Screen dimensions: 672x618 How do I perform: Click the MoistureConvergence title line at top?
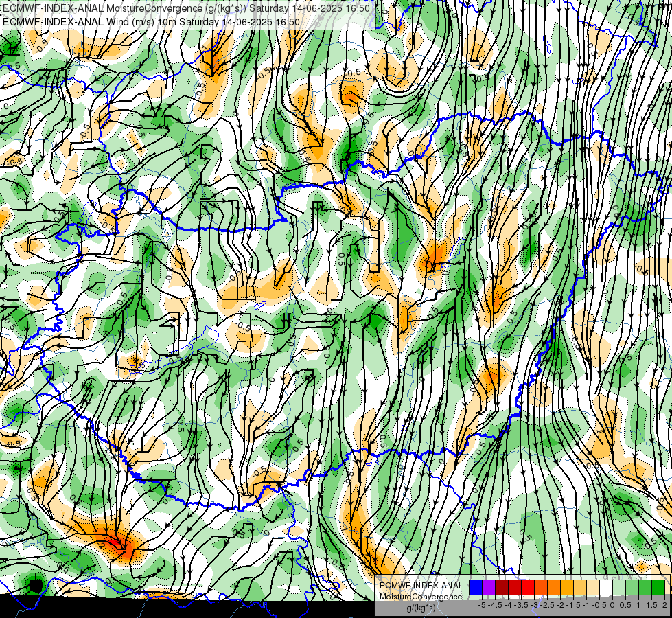(x=186, y=8)
